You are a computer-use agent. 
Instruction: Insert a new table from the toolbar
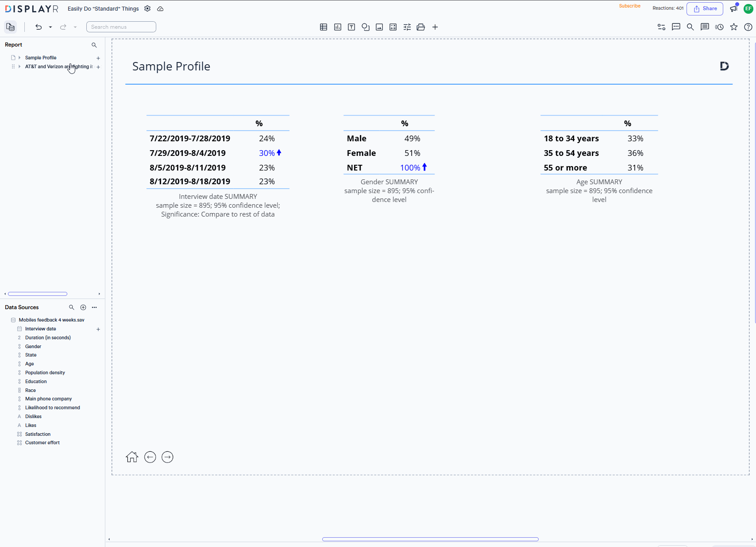point(323,27)
